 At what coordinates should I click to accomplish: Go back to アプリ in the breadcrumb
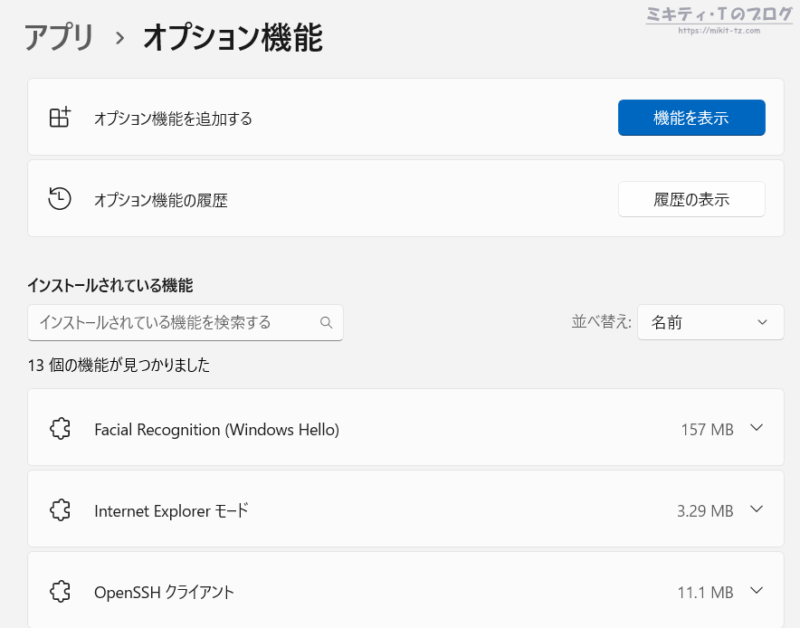(59, 37)
